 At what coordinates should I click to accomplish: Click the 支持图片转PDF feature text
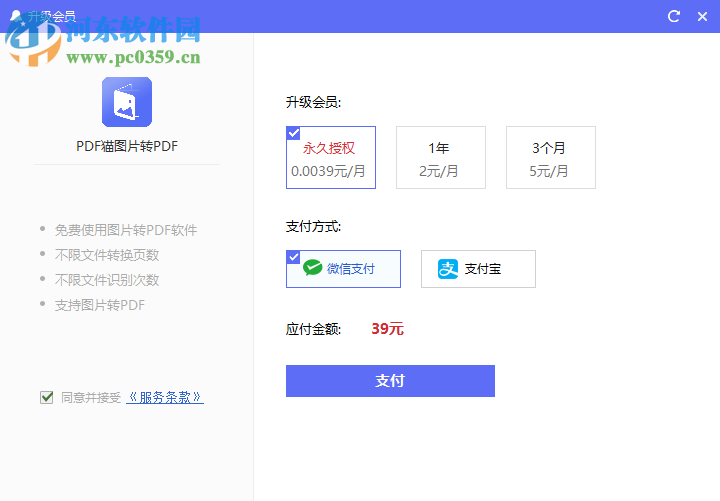tap(100, 305)
